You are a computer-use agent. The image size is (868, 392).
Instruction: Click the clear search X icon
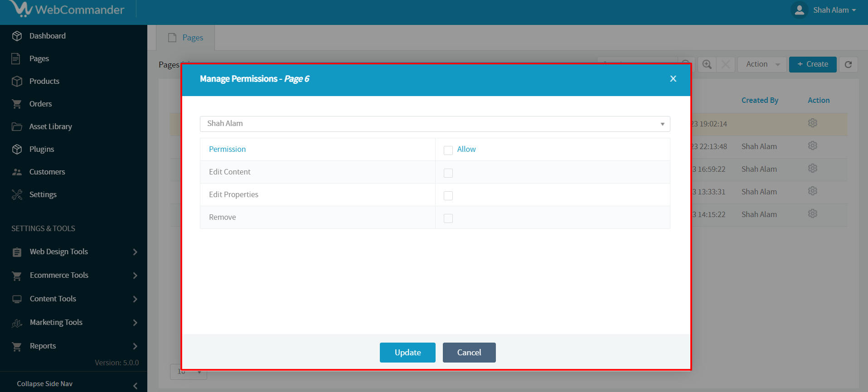pyautogui.click(x=726, y=64)
